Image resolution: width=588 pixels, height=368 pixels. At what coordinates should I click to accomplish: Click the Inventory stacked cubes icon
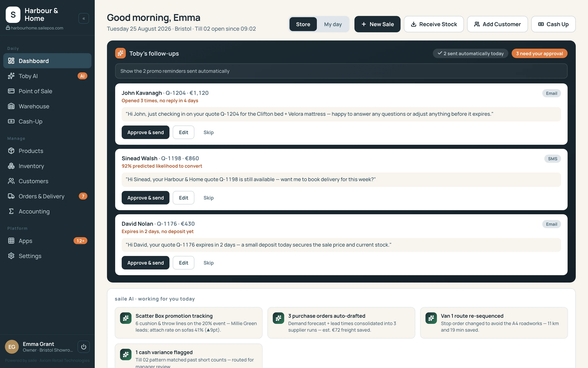[11, 166]
